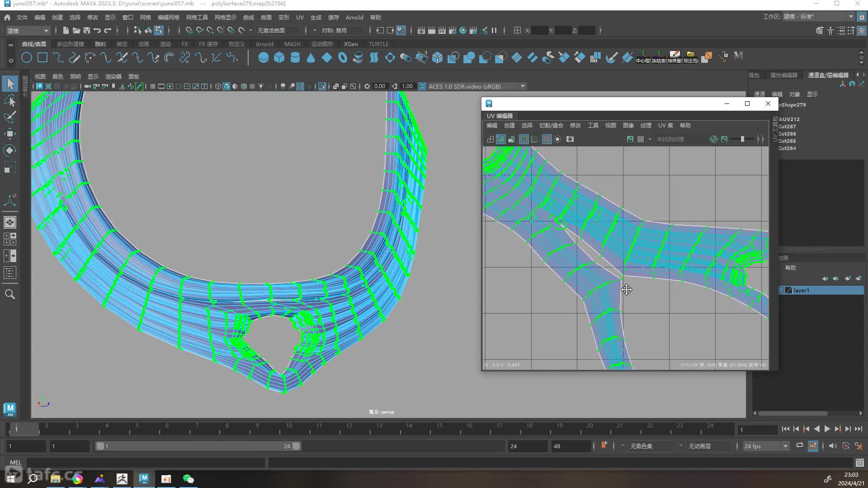The height and width of the screenshot is (488, 868).
Task: Switch to the 多边形建模 shelf tab
Action: tap(71, 44)
